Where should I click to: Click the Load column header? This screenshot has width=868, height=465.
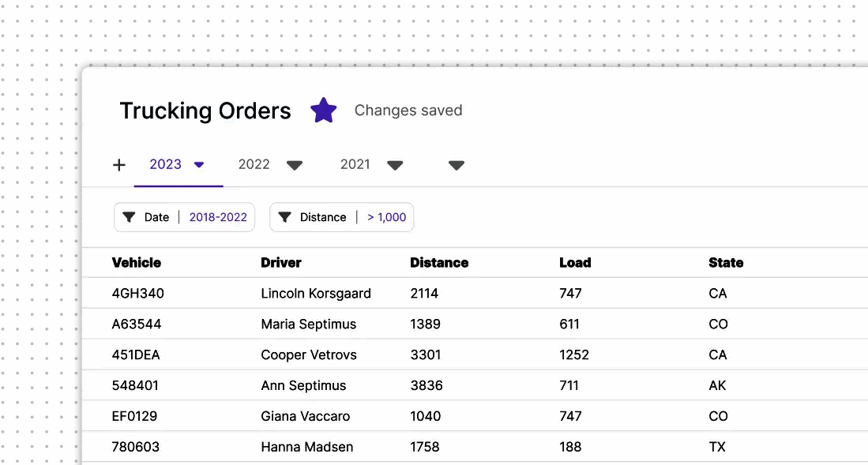click(575, 263)
